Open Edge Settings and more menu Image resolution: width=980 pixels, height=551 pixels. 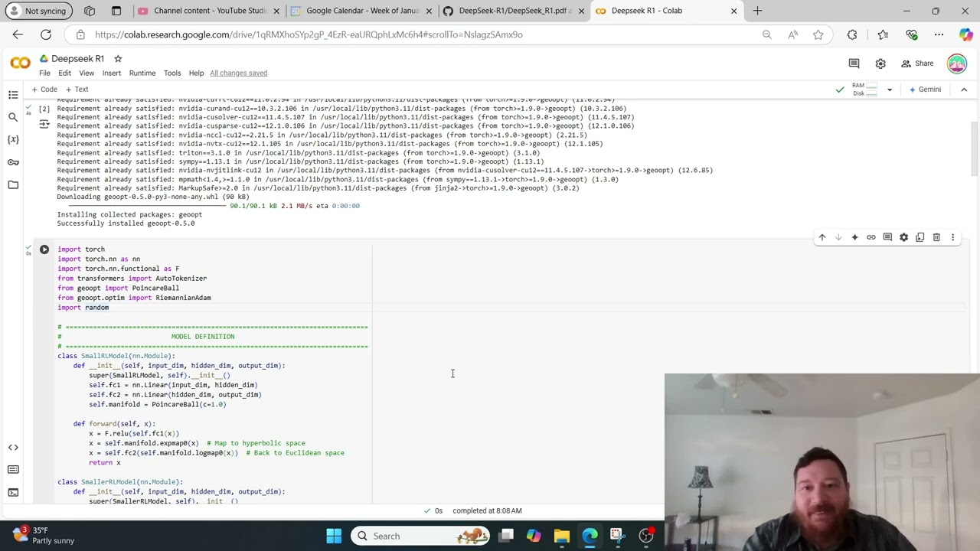click(939, 34)
